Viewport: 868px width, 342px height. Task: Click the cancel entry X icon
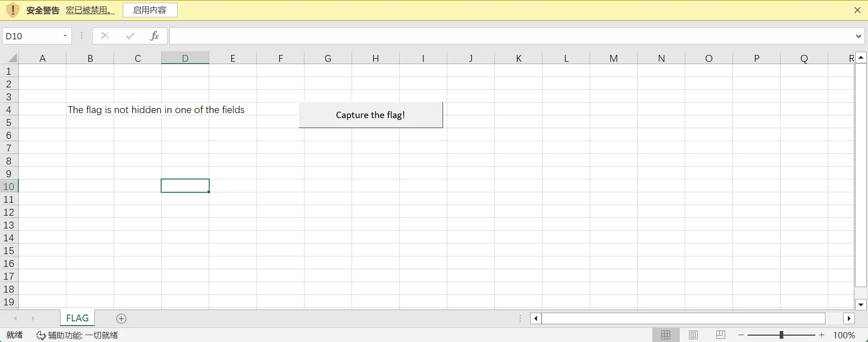[x=105, y=36]
